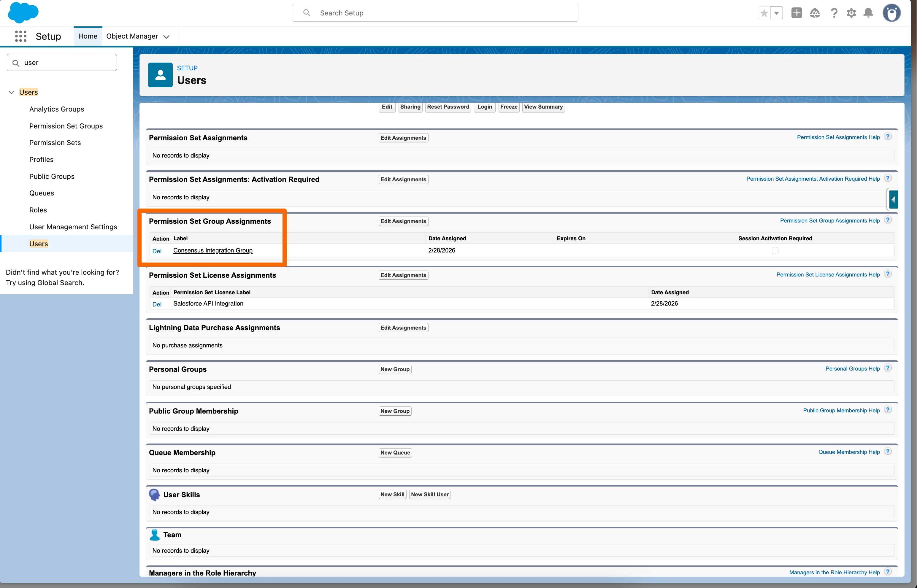The image size is (917, 588).
Task: Click the Help question mark icon
Action: click(834, 13)
